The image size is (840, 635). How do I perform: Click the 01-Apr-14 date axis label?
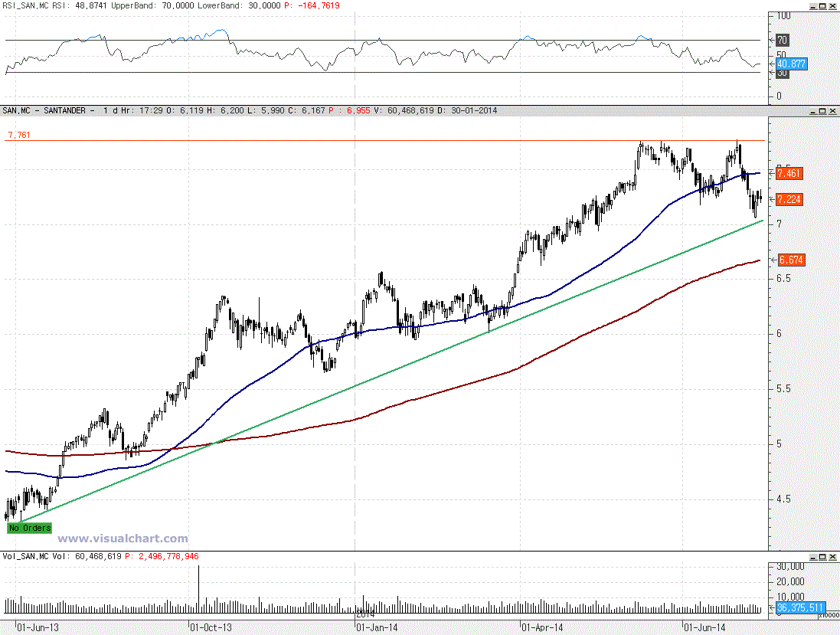[x=542, y=627]
